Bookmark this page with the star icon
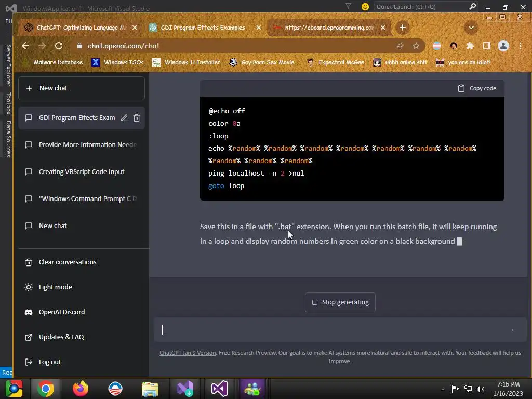Image resolution: width=532 pixels, height=399 pixels. (x=416, y=46)
